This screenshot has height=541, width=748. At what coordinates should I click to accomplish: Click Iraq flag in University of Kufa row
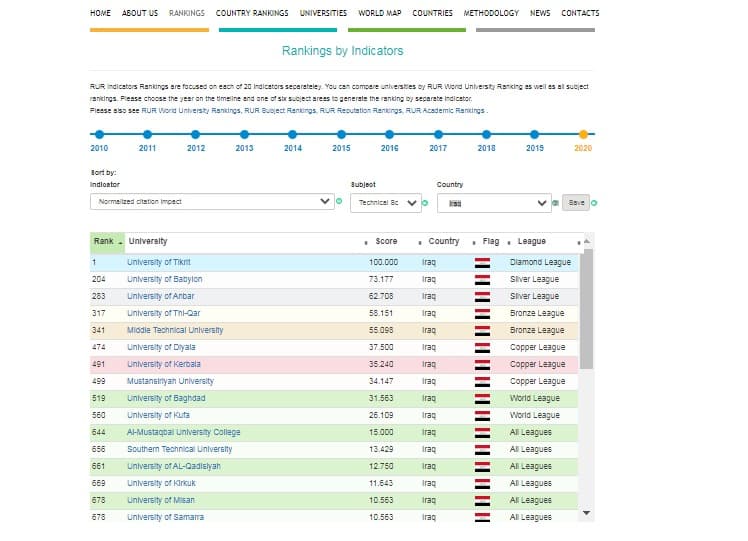tap(482, 415)
